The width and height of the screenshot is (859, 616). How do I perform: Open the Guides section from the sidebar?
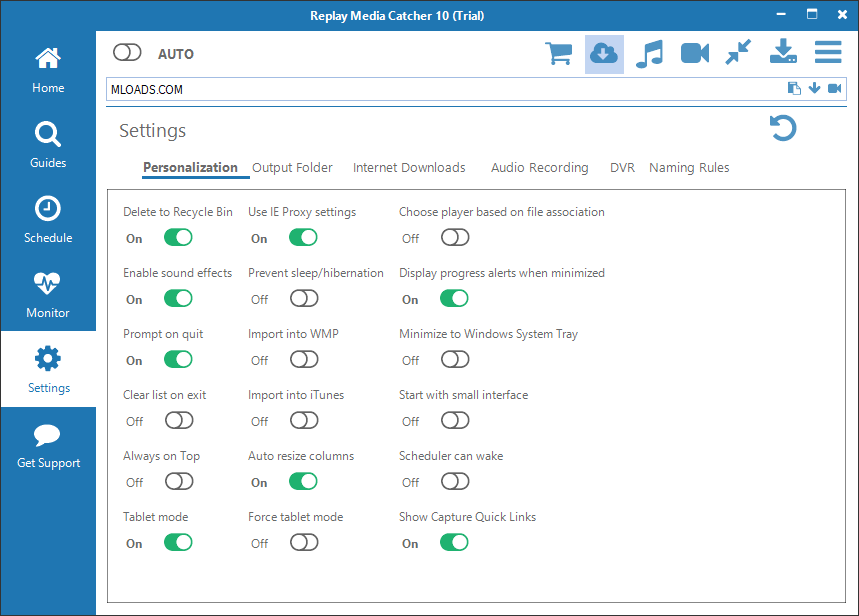(x=47, y=143)
